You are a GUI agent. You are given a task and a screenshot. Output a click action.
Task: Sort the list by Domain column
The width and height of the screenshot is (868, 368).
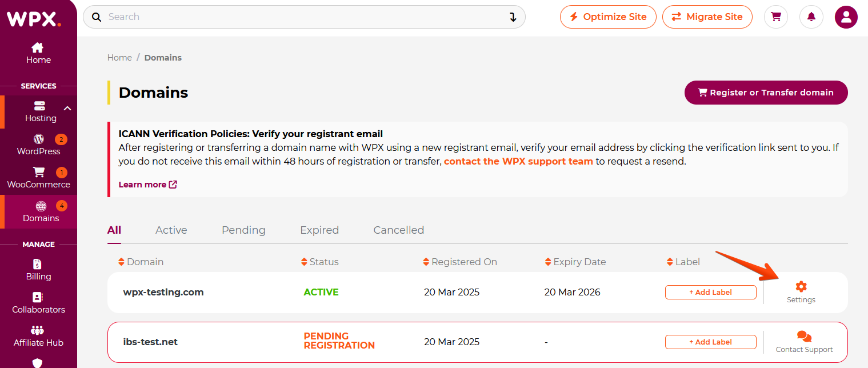(141, 262)
